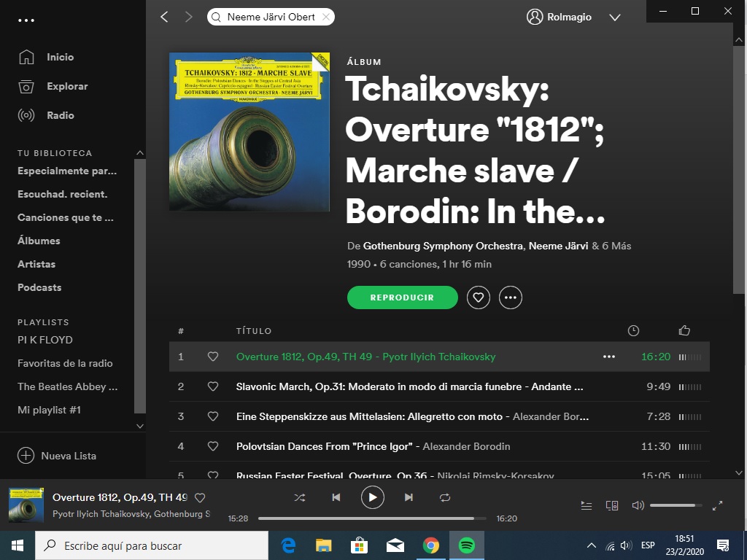Toggle shuffle playback
Image resolution: width=747 pixels, height=560 pixels.
[x=300, y=497]
